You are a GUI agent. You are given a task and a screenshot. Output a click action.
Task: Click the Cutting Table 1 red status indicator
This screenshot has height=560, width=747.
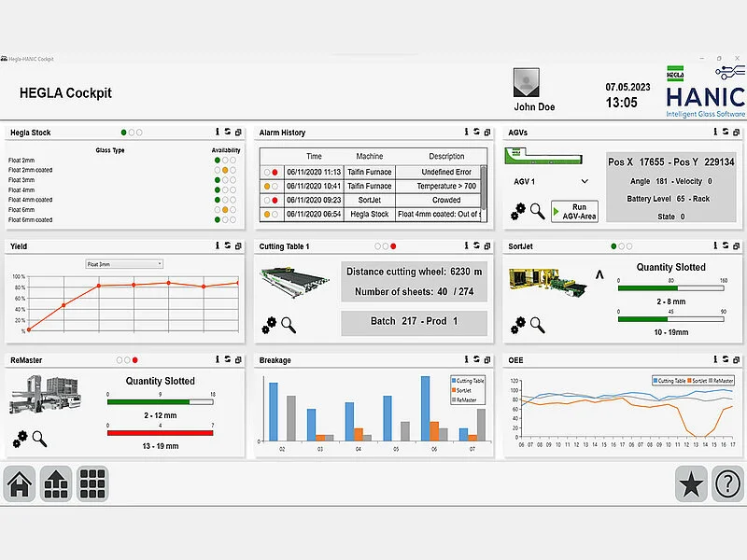[x=393, y=246]
